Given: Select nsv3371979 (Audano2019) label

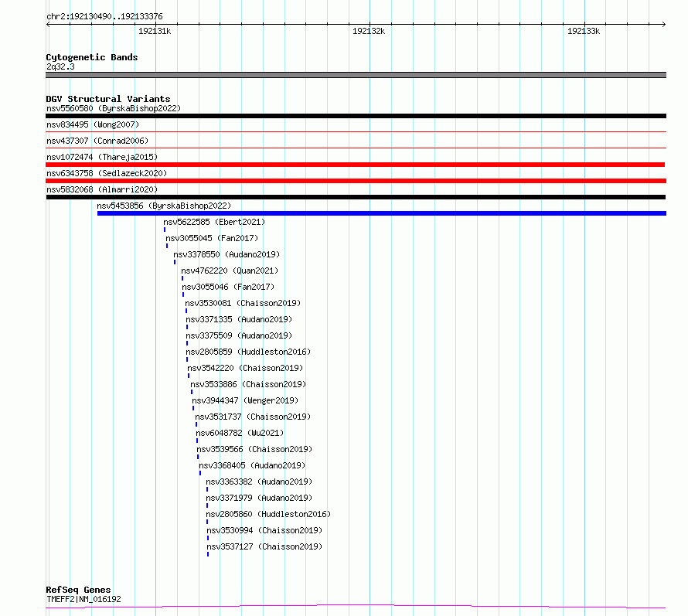Looking at the screenshot, I should tap(259, 498).
